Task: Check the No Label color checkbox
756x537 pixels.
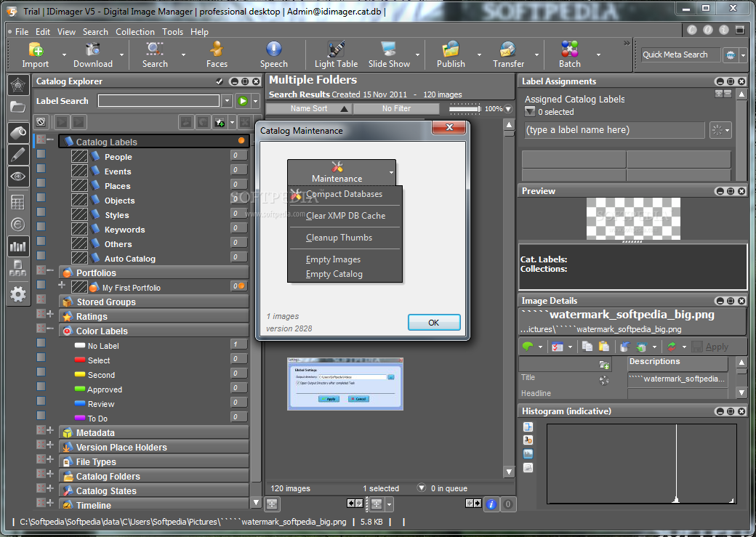Action: 41,343
